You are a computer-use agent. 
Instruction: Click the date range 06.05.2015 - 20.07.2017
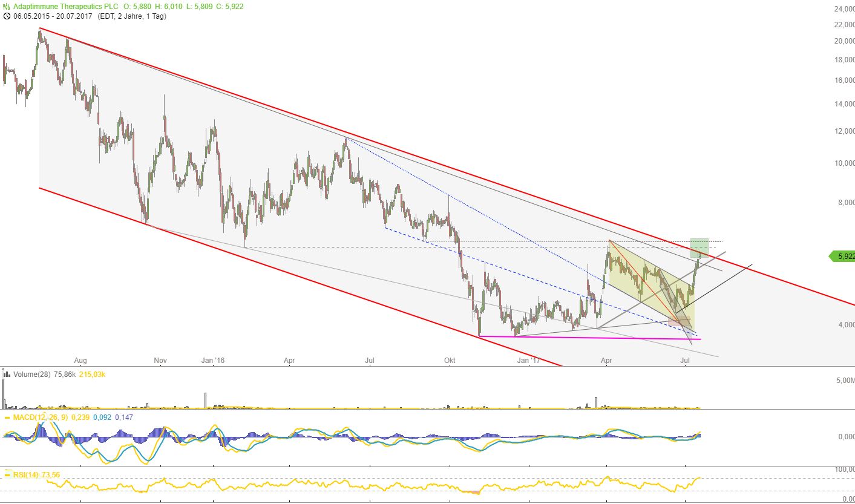pyautogui.click(x=53, y=16)
